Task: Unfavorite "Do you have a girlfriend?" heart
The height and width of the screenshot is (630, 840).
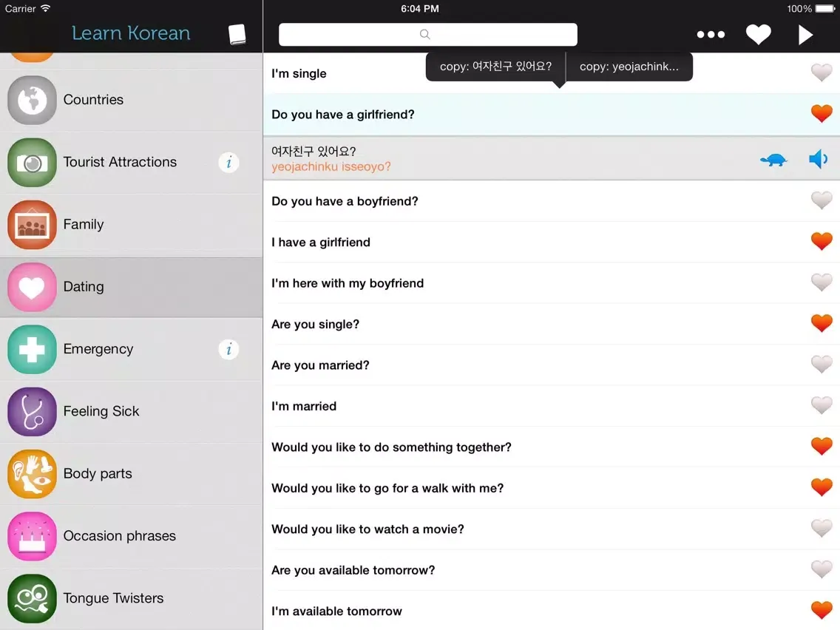Action: [821, 114]
